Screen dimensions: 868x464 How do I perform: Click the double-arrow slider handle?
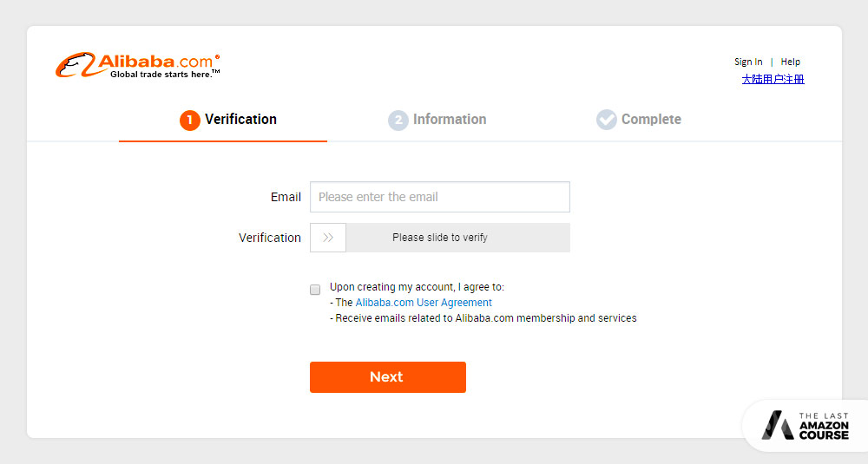click(x=328, y=238)
